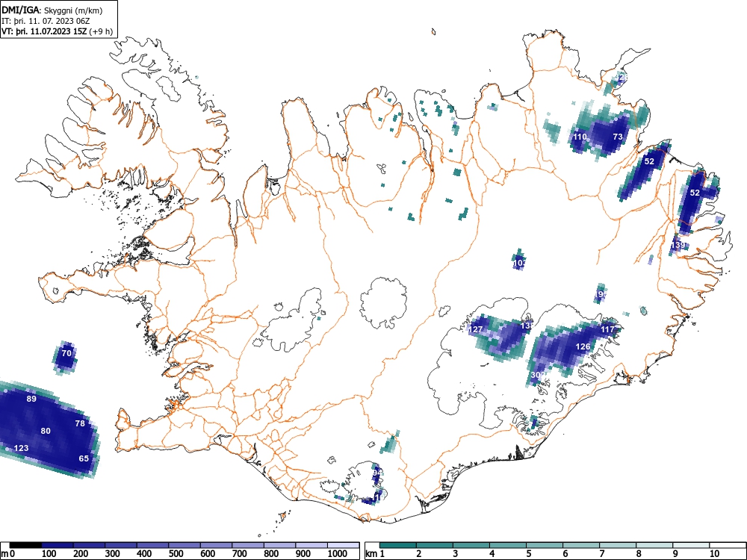Screen dimensions: 747x560
Task: Click the value '117' on eastern Vatnajökull
Action: click(607, 329)
